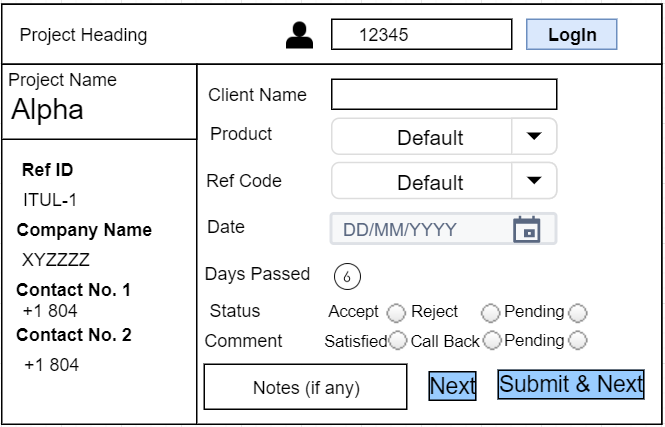Focus the Client Name text field
The image size is (665, 427).
(x=443, y=94)
